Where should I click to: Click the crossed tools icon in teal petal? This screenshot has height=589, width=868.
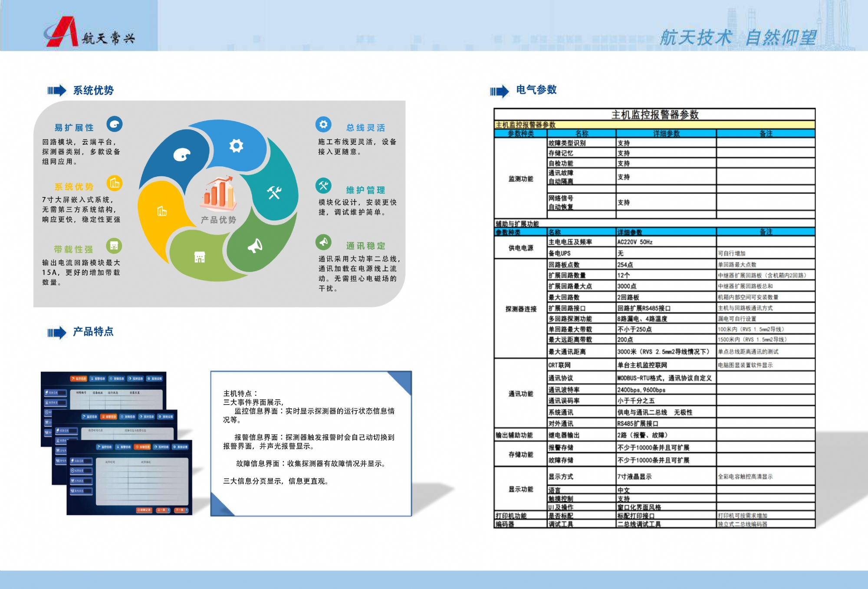pyautogui.click(x=274, y=192)
